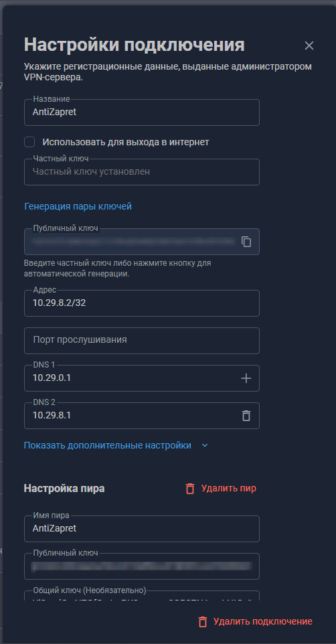Image resolution: width=336 pixels, height=644 pixels.
Task: Click the Порт прослушивания field
Action: coord(142,341)
